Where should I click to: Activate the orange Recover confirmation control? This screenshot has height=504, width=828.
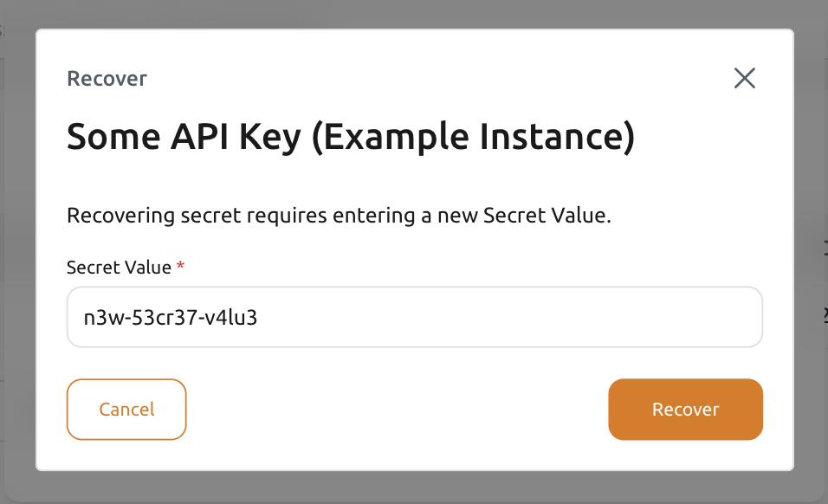(x=685, y=409)
